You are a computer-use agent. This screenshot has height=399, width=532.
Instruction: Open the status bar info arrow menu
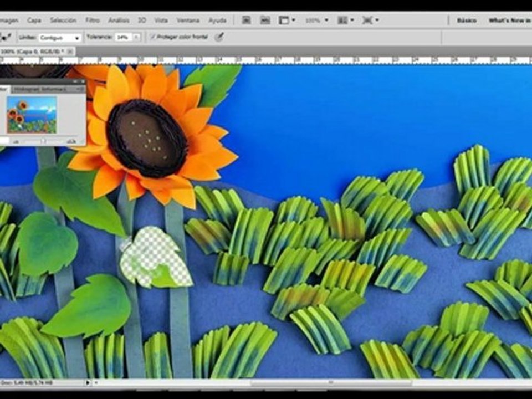coord(88,382)
